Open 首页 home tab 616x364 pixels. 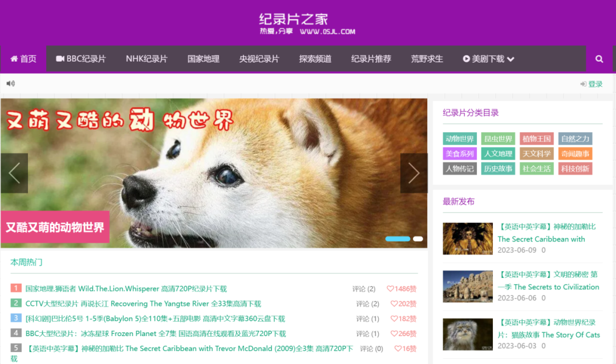pos(23,59)
